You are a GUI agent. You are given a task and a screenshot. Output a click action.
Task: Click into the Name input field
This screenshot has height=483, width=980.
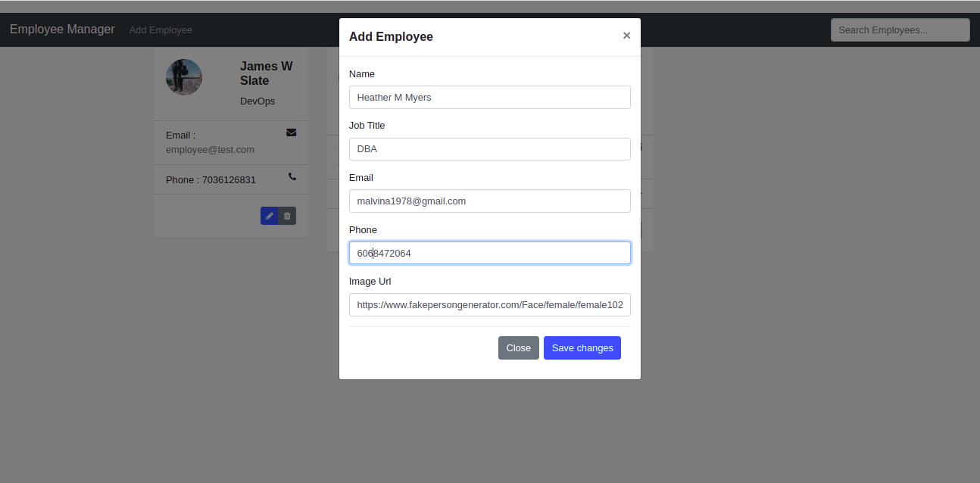(x=489, y=97)
